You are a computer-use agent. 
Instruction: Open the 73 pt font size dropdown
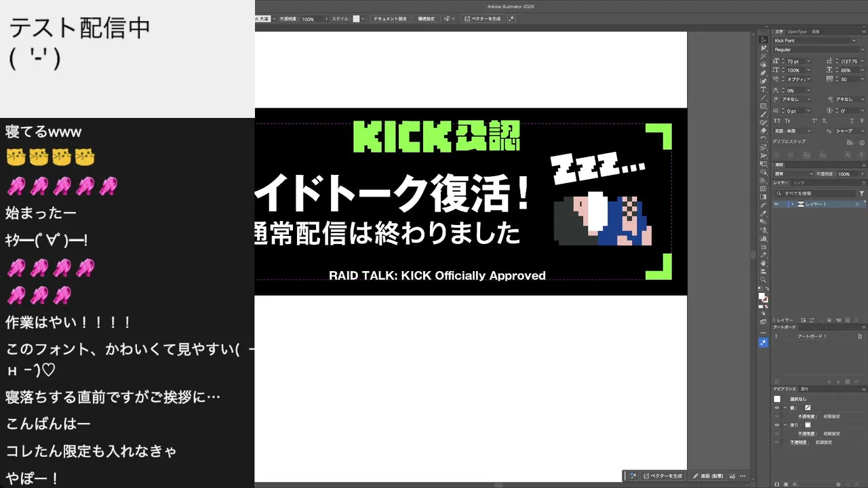[x=808, y=61]
